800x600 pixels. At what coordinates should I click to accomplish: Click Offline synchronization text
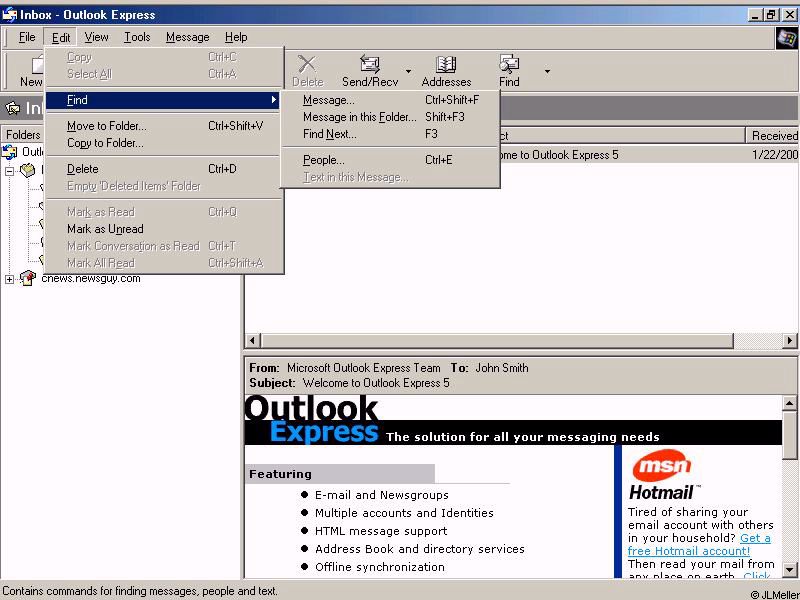(x=380, y=567)
